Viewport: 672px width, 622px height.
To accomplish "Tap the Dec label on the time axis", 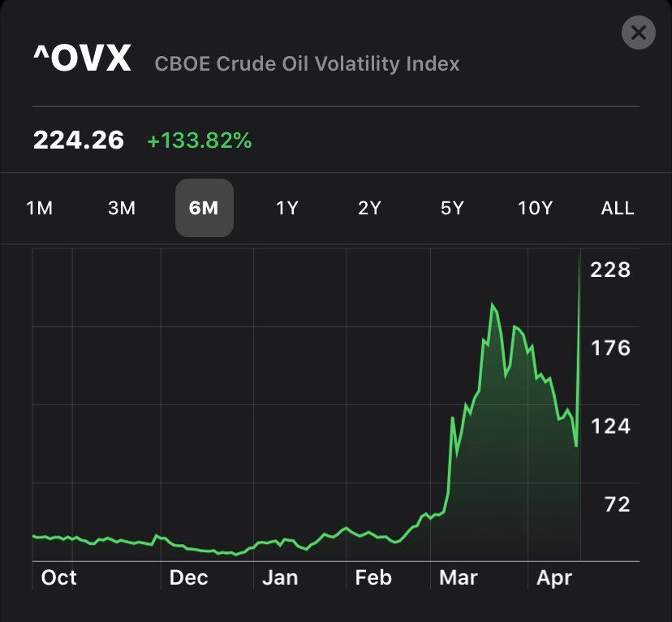I will (188, 577).
